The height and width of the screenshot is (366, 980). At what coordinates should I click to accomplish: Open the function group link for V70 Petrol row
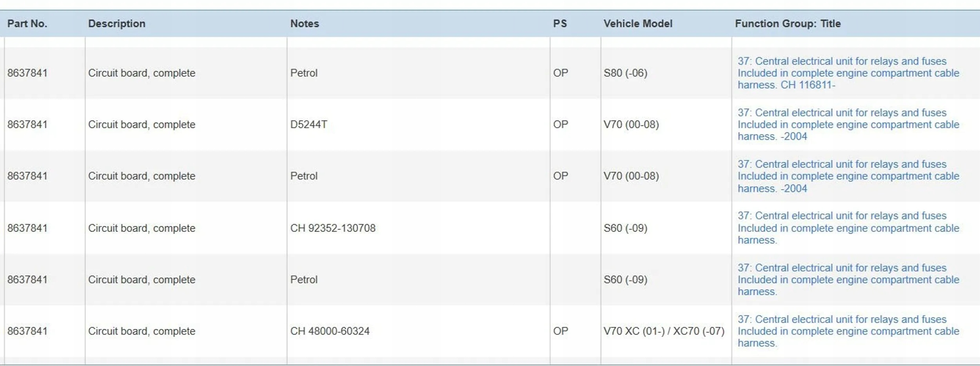coord(848,176)
